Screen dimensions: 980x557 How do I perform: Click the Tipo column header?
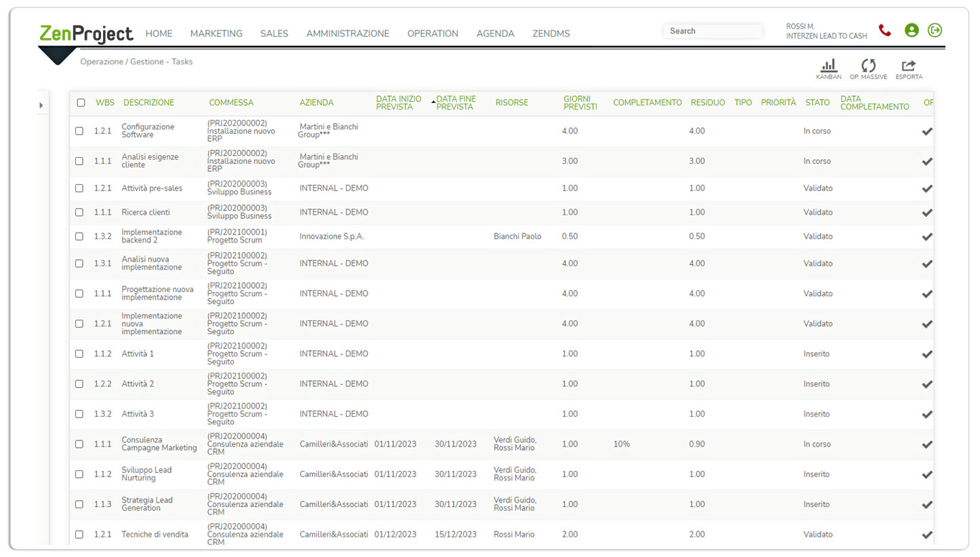pyautogui.click(x=743, y=103)
